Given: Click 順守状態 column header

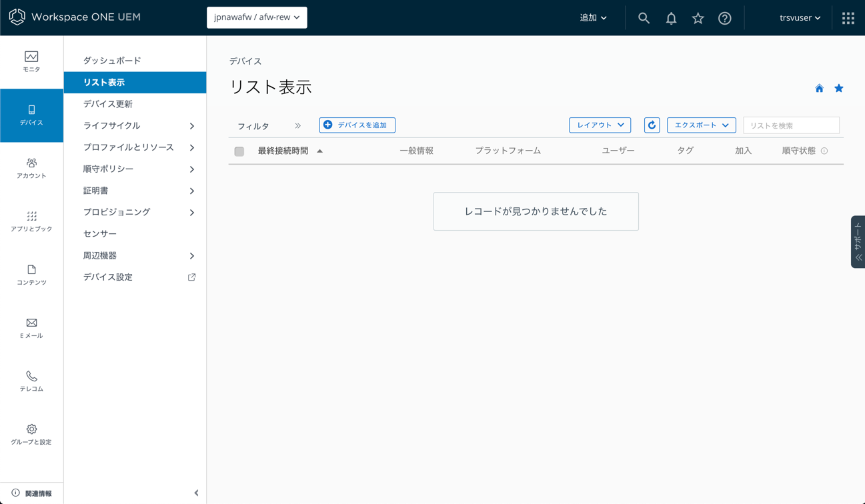Looking at the screenshot, I should click(798, 151).
